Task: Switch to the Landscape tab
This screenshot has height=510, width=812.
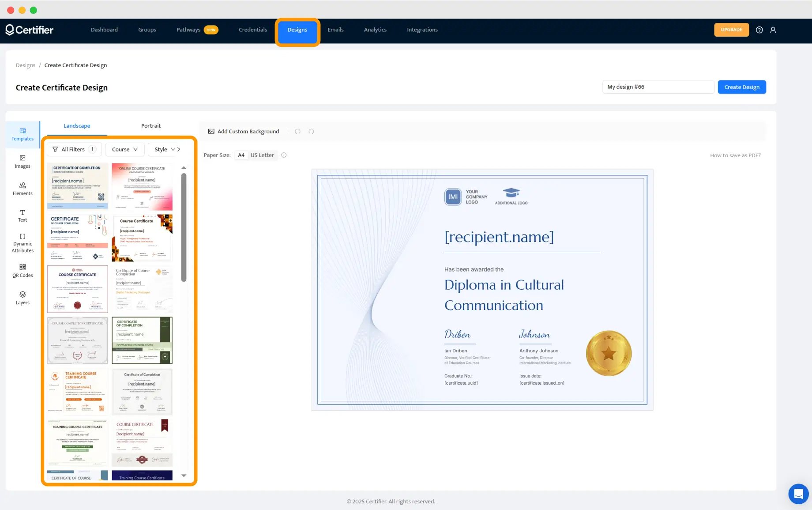Action: (77, 126)
